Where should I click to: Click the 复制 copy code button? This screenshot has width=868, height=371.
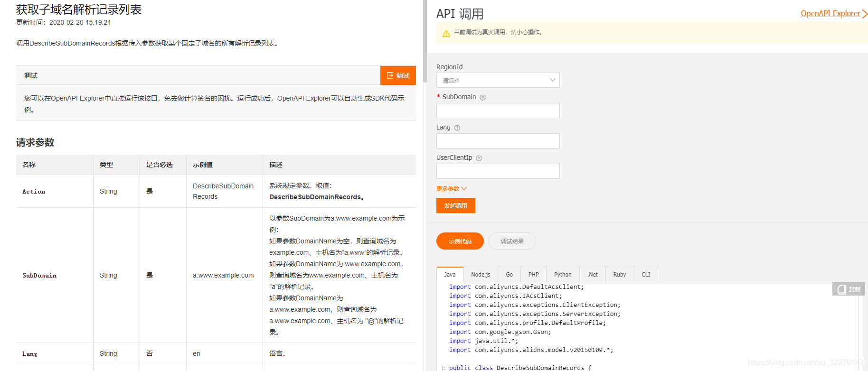click(x=849, y=289)
